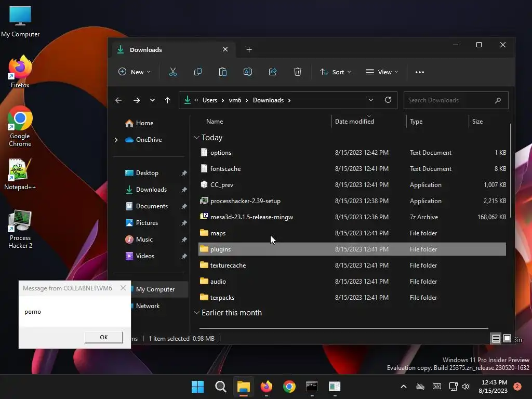532x399 pixels.
Task: Click the Windows Start button
Action: click(x=198, y=387)
